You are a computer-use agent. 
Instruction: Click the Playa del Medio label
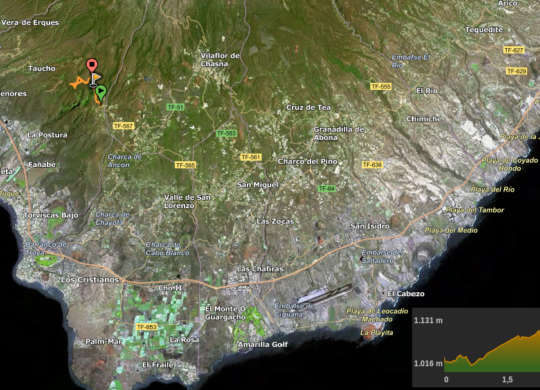coord(451,230)
